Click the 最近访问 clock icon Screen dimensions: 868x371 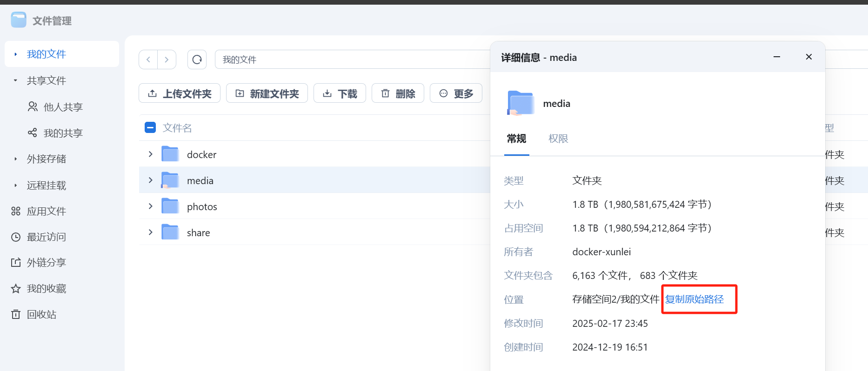pyautogui.click(x=16, y=237)
